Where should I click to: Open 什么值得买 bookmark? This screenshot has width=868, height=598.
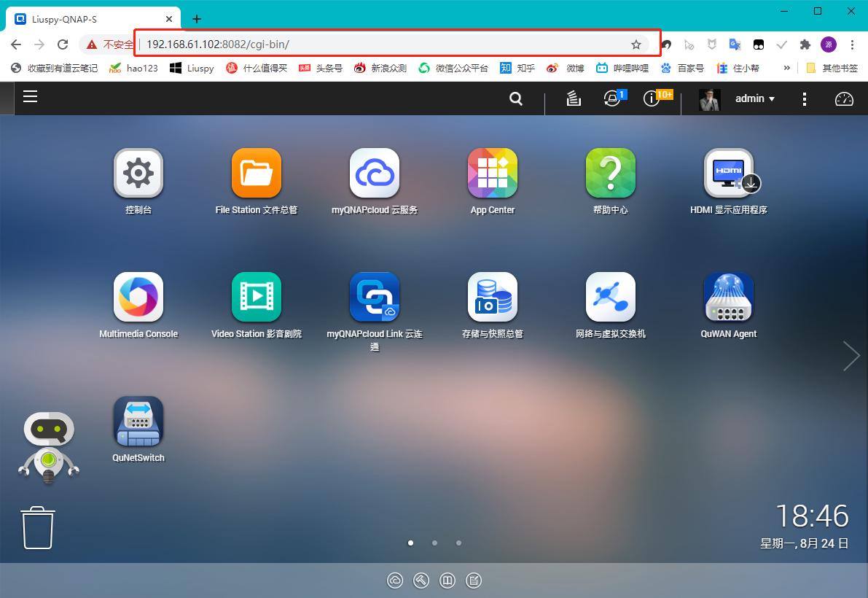tap(257, 68)
